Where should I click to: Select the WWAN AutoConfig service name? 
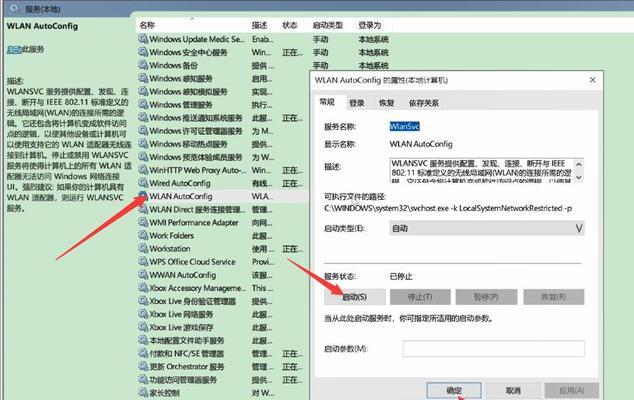(183, 275)
